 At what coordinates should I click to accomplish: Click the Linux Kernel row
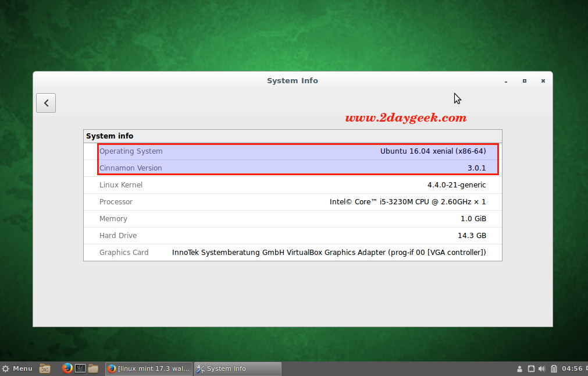coord(293,185)
